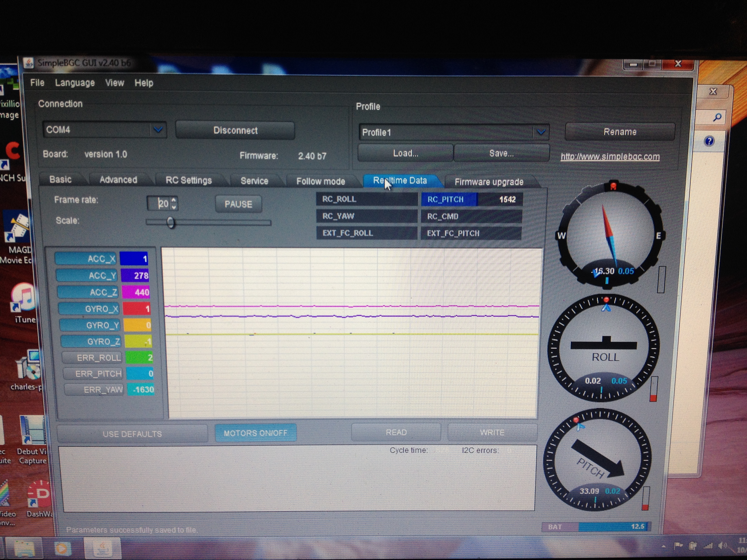The width and height of the screenshot is (747, 560).
Task: Click the BAT battery level bar
Action: tap(596, 527)
